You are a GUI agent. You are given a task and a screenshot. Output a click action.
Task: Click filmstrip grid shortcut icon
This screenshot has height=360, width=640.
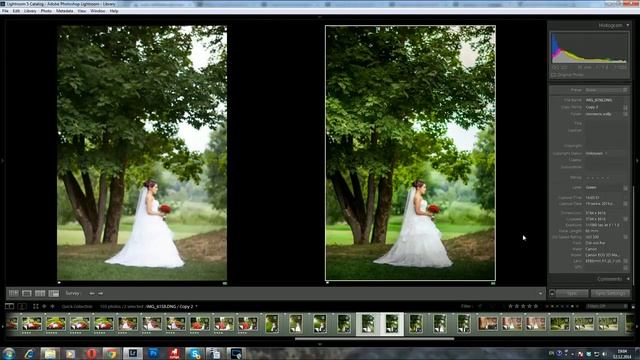(x=36, y=306)
